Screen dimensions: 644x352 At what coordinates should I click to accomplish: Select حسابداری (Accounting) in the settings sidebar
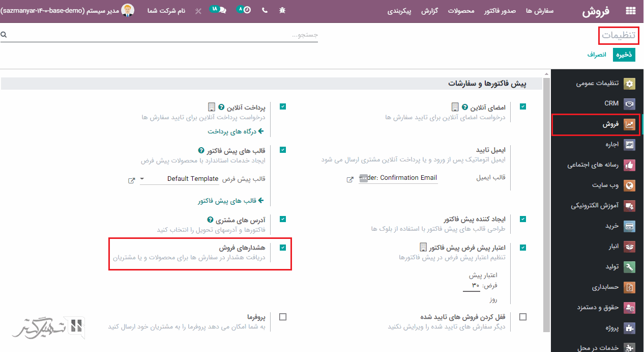[605, 287]
